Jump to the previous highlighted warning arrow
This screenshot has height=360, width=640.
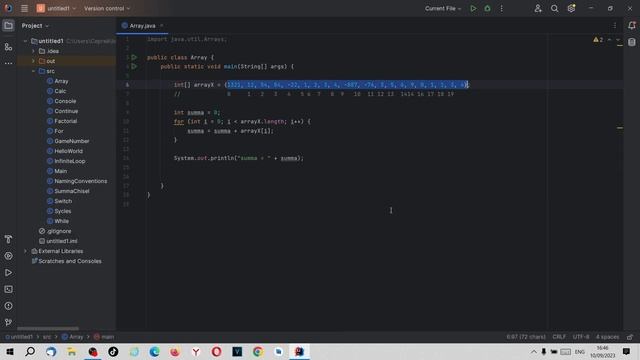(609, 40)
